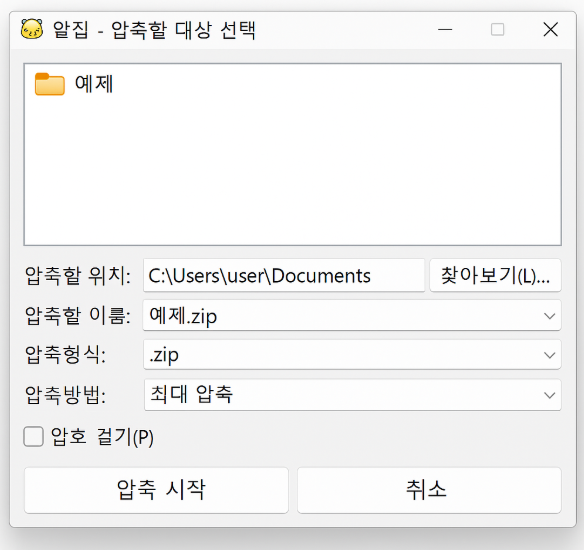
Task: Select the 예제 folder icon in the list
Action: pyautogui.click(x=50, y=84)
